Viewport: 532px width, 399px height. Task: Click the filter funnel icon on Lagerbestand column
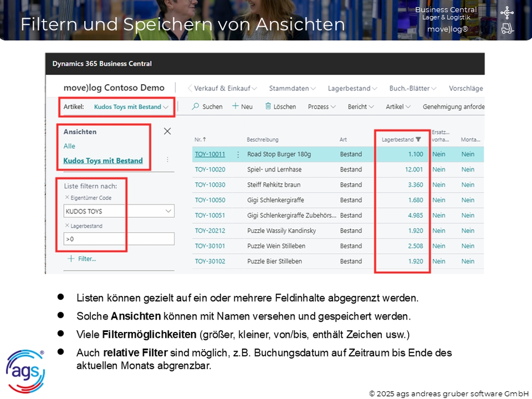click(x=418, y=139)
